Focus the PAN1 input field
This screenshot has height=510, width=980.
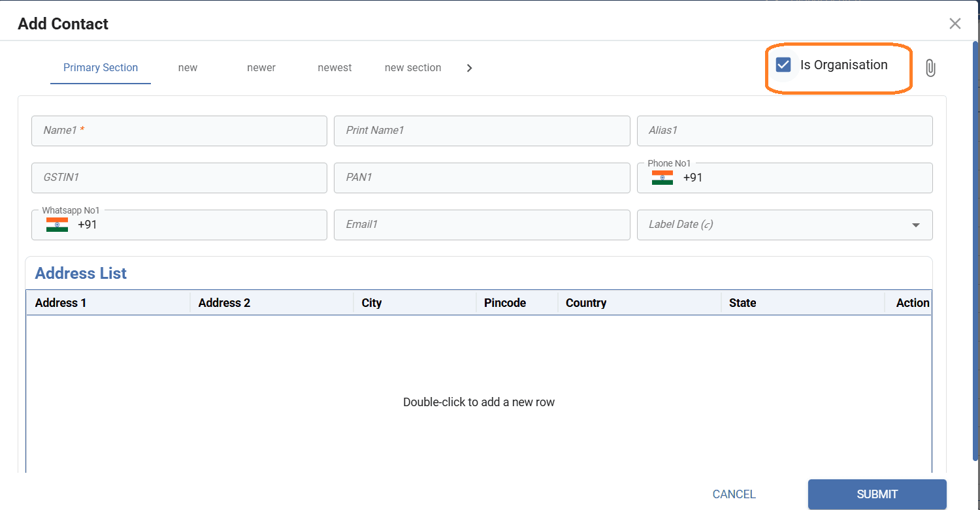(482, 178)
